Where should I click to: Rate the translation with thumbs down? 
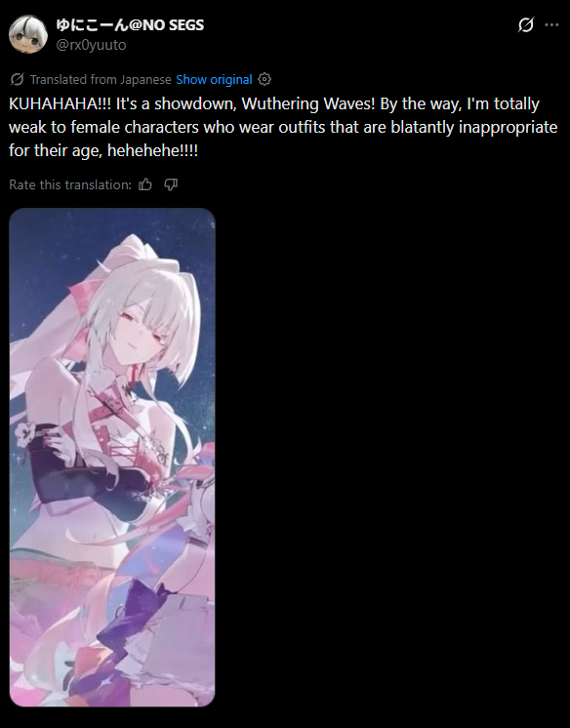pos(171,184)
